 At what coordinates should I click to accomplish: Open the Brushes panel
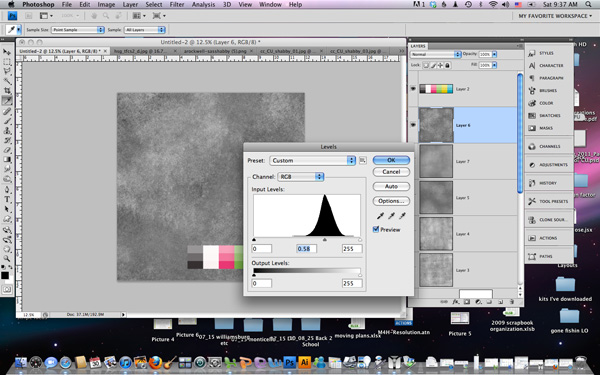click(549, 91)
